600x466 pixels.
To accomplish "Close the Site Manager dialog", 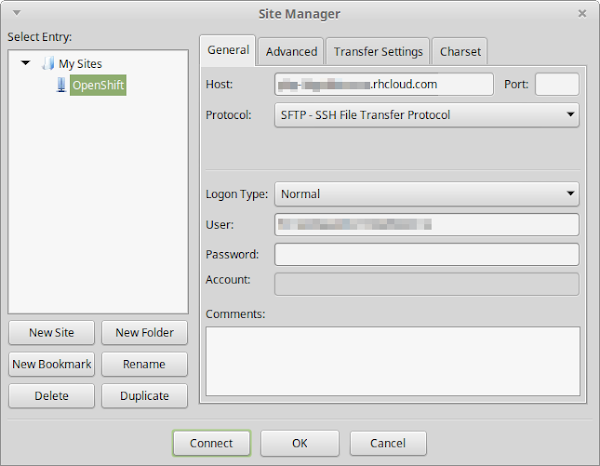I will [582, 13].
